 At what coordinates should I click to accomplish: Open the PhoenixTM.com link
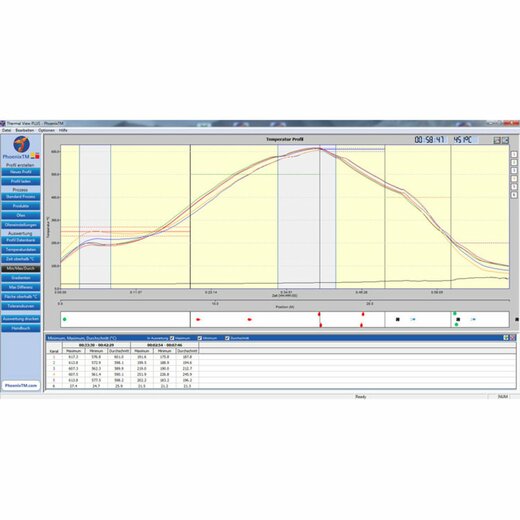click(x=21, y=385)
